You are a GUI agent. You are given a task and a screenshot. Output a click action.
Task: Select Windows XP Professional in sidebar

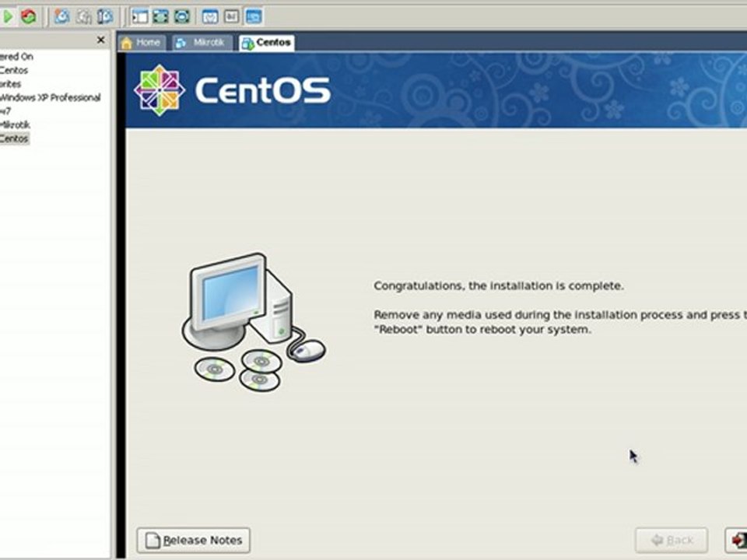51,98
